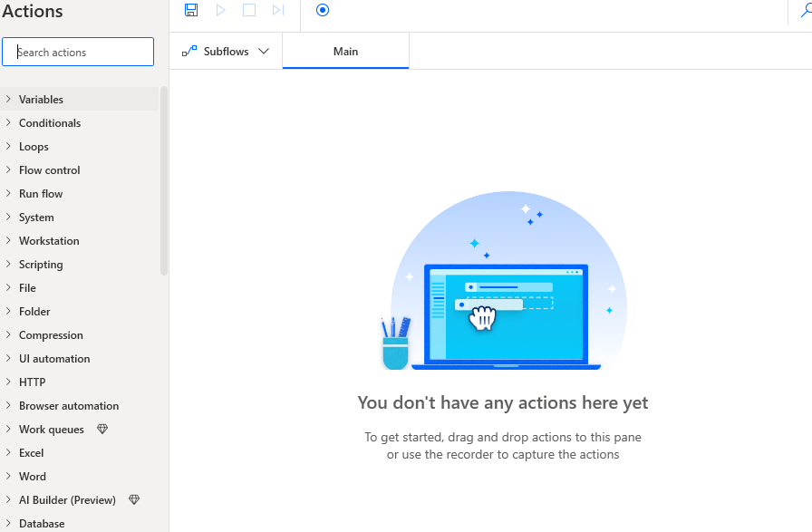812x532 pixels.
Task: Switch to the Main subflow tab
Action: click(x=345, y=52)
